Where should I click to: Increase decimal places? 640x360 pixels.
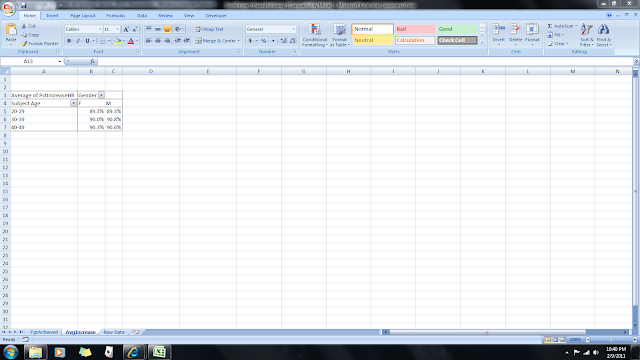click(284, 41)
